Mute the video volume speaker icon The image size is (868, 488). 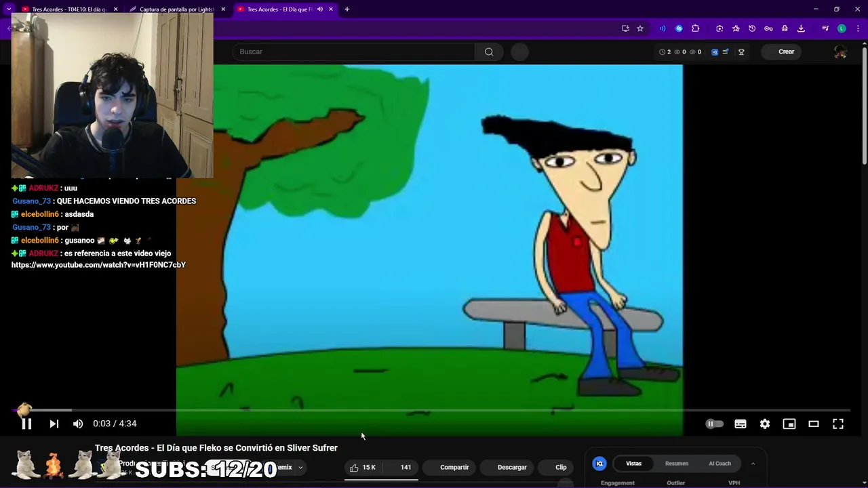pos(78,424)
